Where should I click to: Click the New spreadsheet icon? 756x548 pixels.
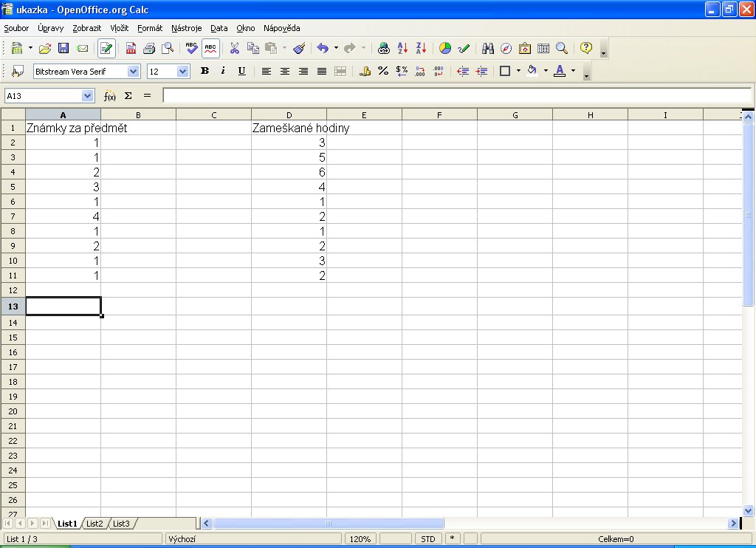17,48
